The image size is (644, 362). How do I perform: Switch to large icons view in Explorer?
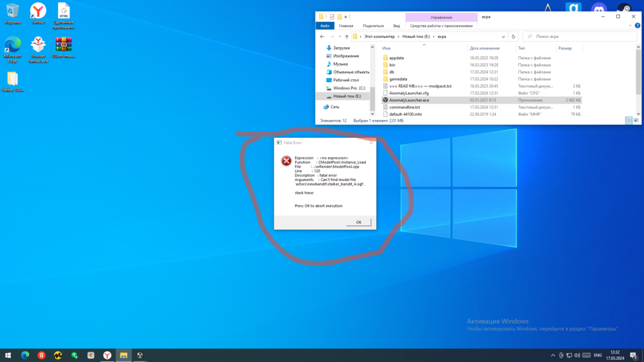(636, 120)
